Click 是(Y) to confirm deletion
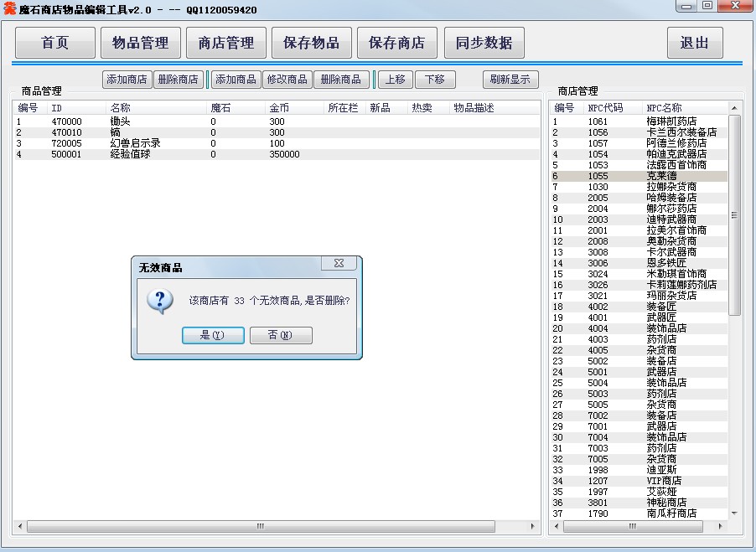 coord(213,335)
